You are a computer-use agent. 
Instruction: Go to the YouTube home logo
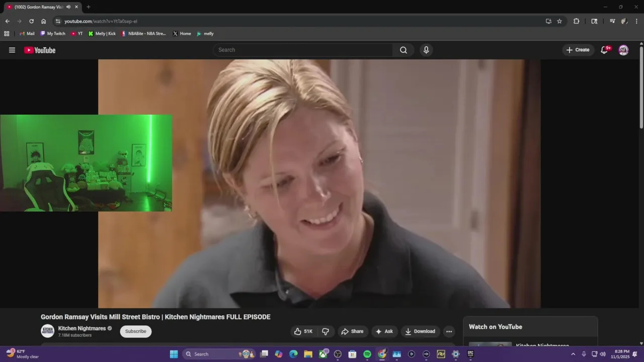pos(40,50)
